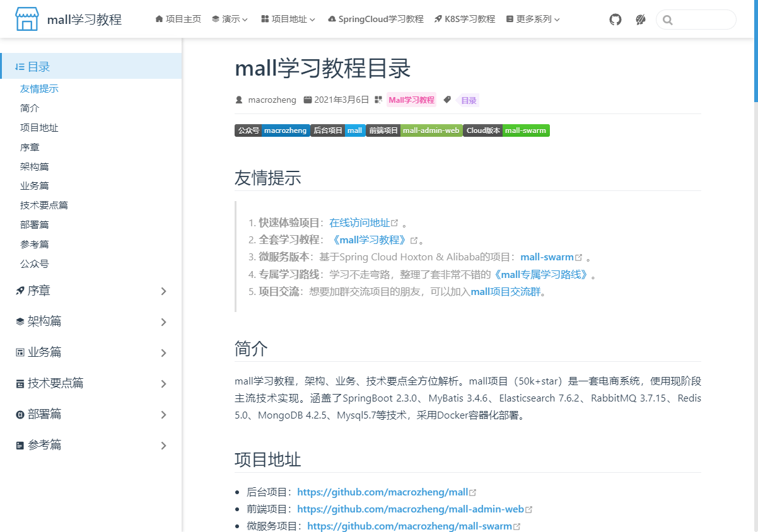
Task: Click the book icon beside 更多系列
Action: click(x=510, y=19)
